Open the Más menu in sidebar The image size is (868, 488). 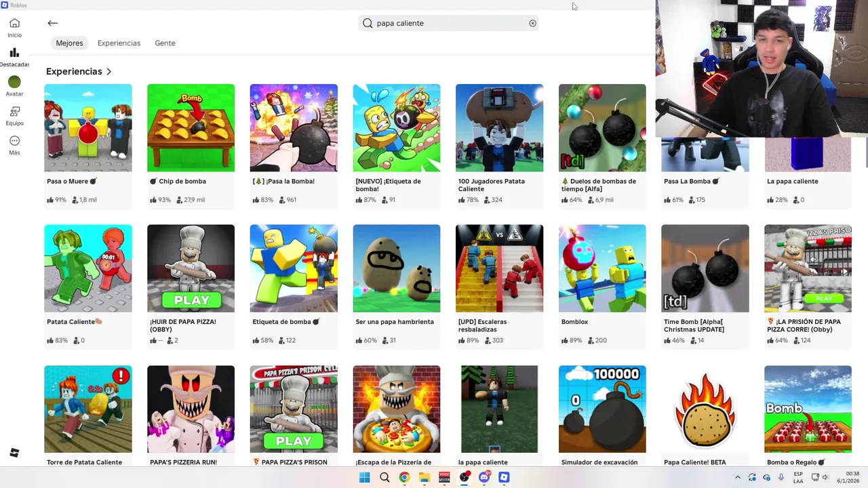point(14,145)
